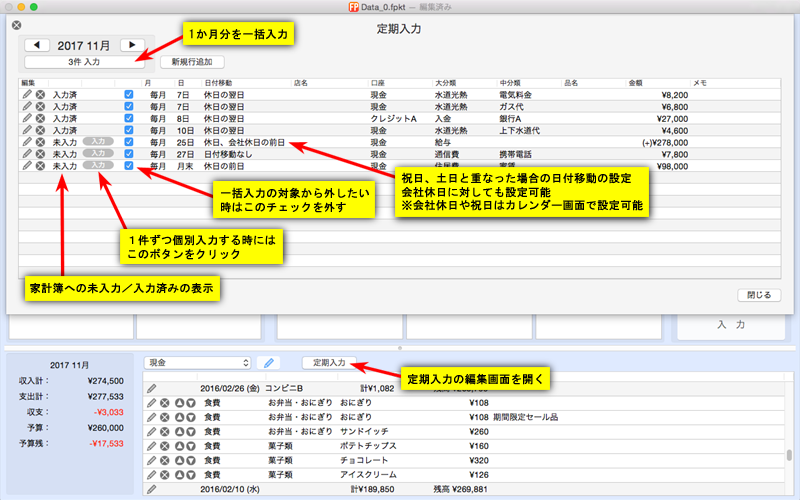
Task: Remove the 携帯電話 row via X icon
Action: click(x=40, y=154)
